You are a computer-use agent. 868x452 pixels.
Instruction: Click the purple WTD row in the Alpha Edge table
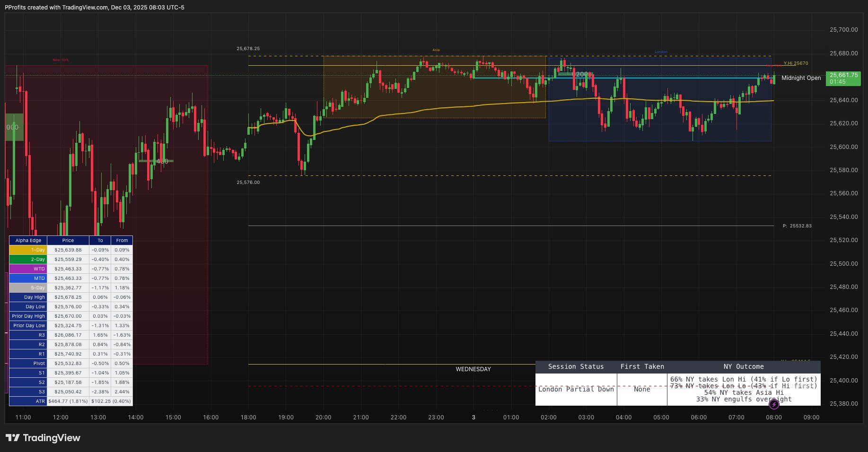pyautogui.click(x=27, y=269)
